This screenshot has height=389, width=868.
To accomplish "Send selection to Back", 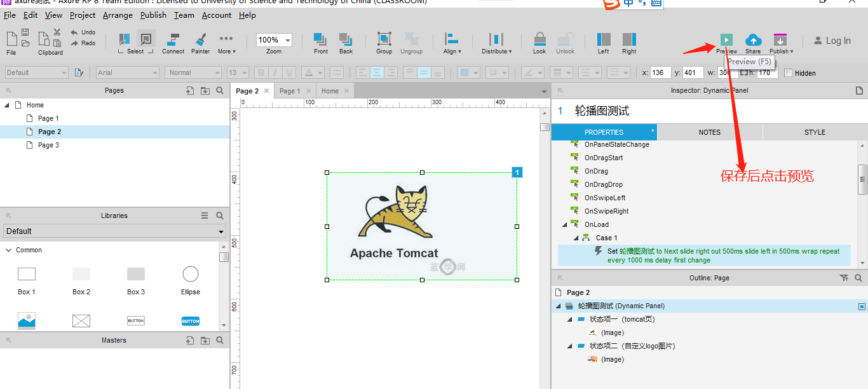I will point(346,43).
